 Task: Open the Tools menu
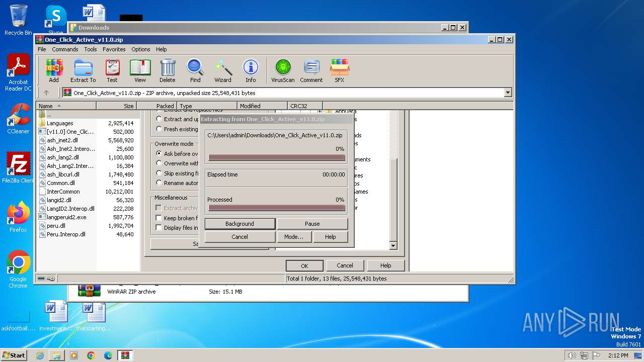point(91,49)
